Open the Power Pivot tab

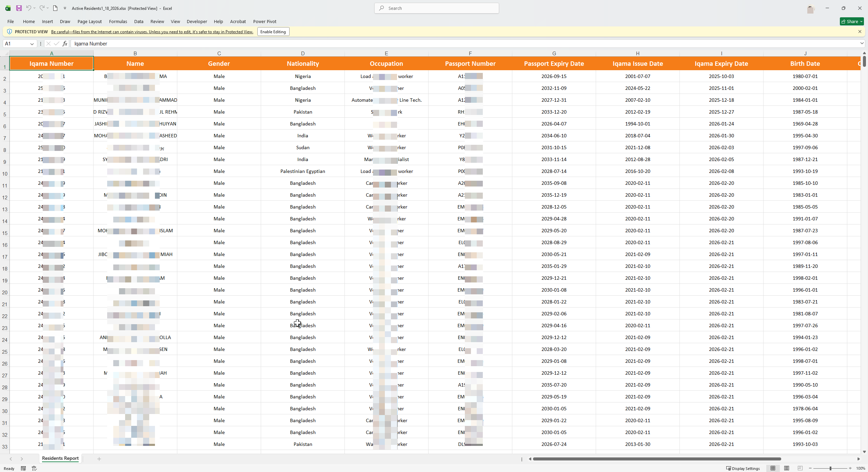(x=264, y=21)
